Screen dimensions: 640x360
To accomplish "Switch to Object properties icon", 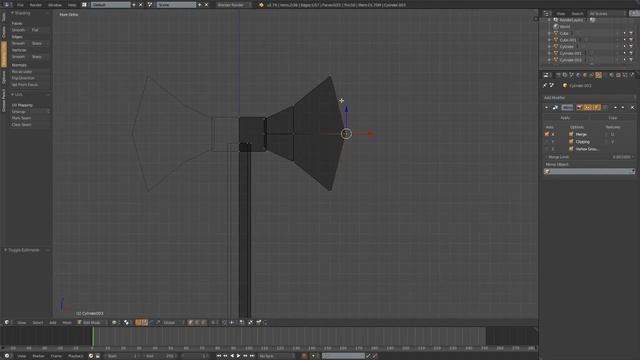I will 585,75.
